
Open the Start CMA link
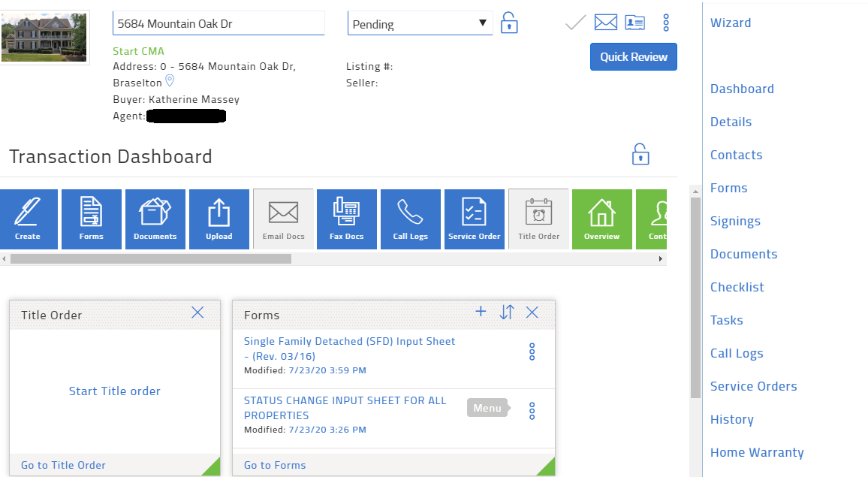tap(138, 51)
